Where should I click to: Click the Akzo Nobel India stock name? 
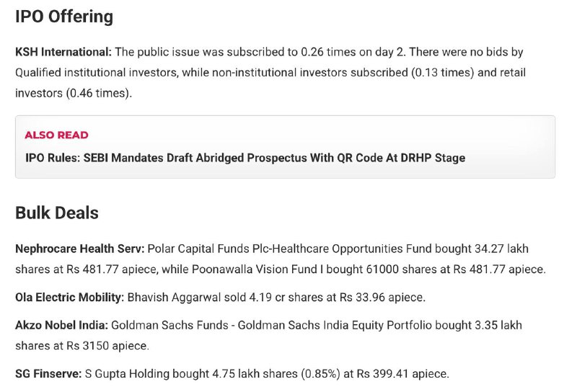pyautogui.click(x=61, y=326)
